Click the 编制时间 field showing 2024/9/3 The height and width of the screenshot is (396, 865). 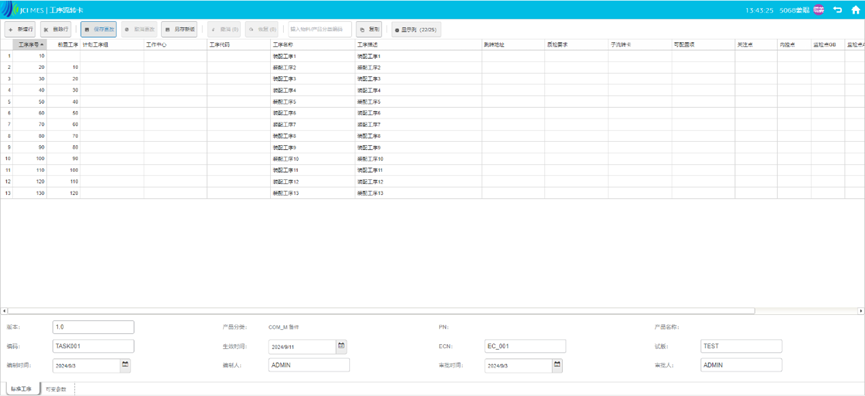[87, 365]
